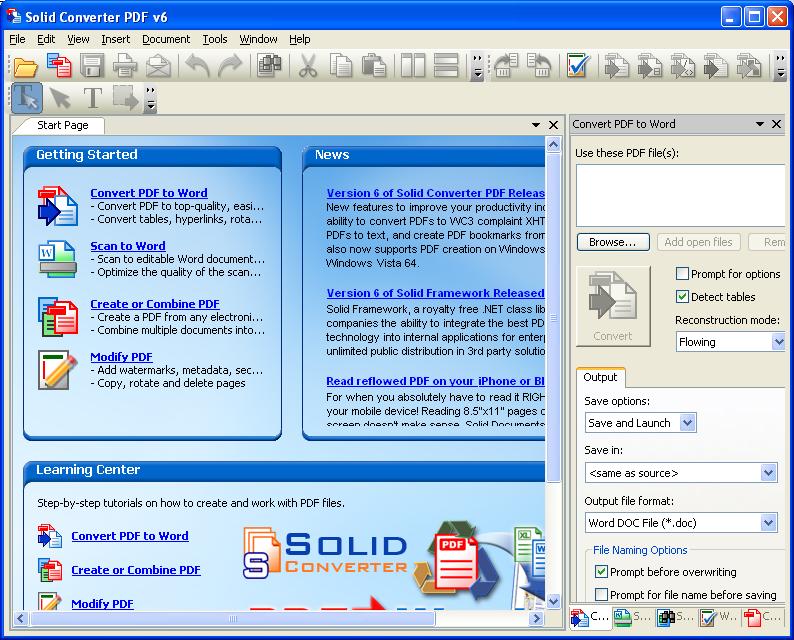794x640 pixels.
Task: Click the Cut scissors icon
Action: point(308,66)
